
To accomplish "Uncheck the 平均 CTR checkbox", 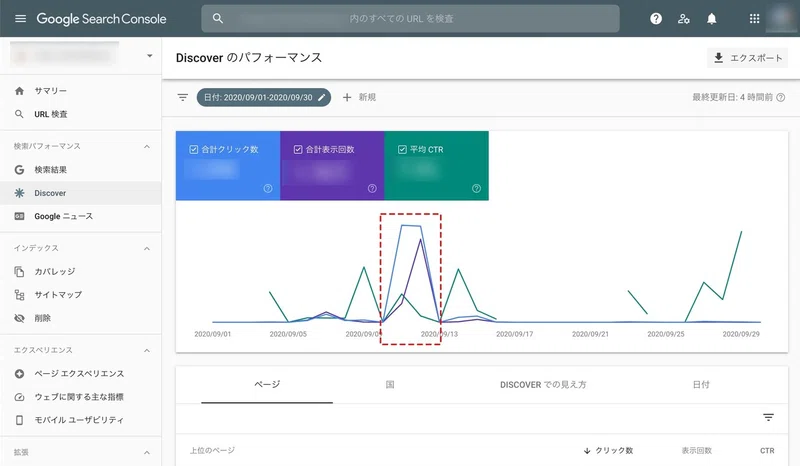I will (x=402, y=150).
